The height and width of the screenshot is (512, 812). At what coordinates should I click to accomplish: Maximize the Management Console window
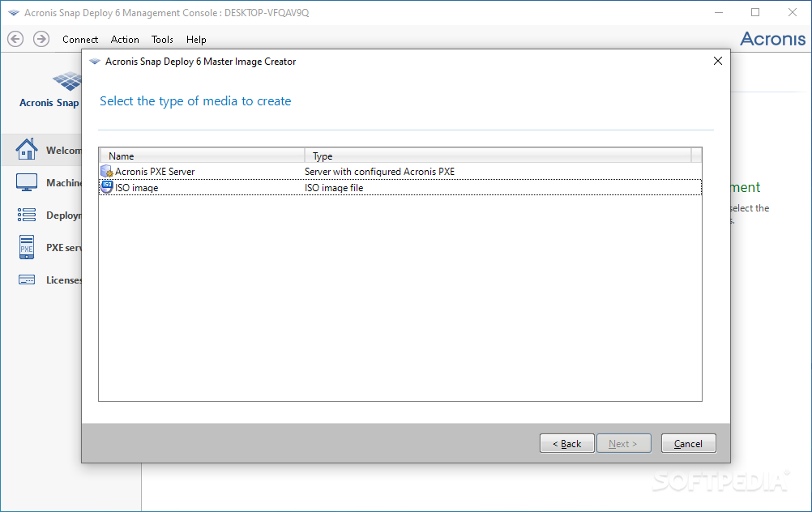pyautogui.click(x=755, y=12)
